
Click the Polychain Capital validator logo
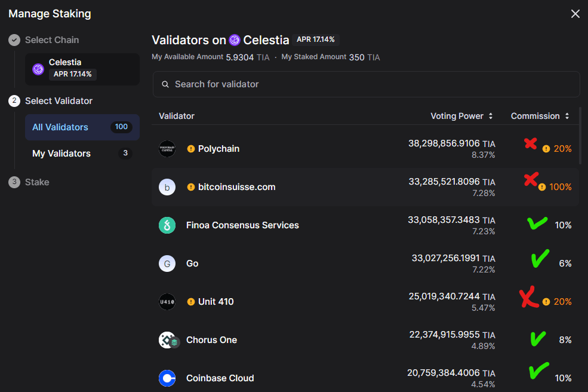167,149
